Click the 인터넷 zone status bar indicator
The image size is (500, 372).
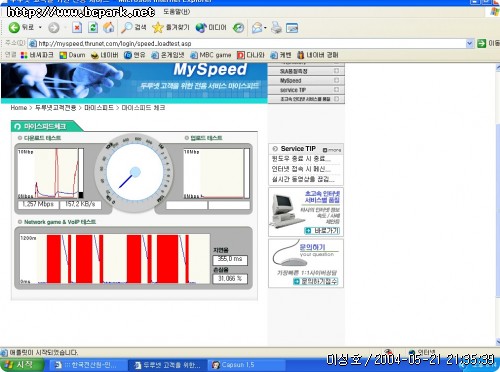pos(423,352)
